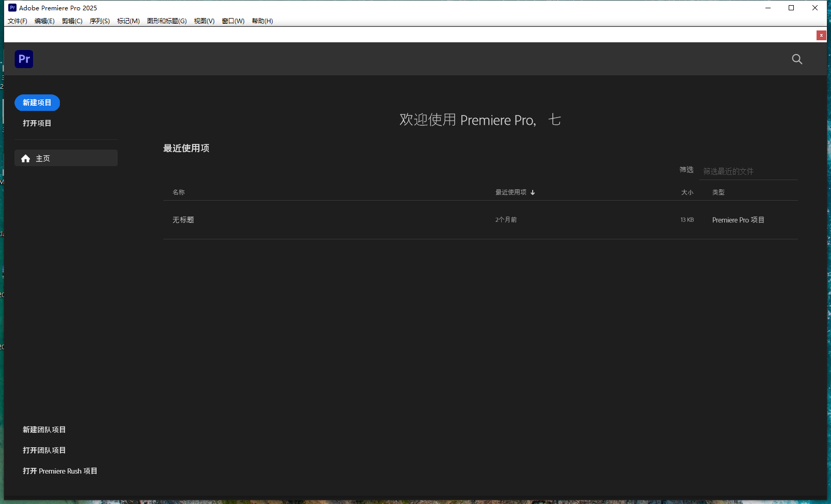Sort recent files by the 类型 column
Viewport: 831px width, 504px height.
pos(718,192)
